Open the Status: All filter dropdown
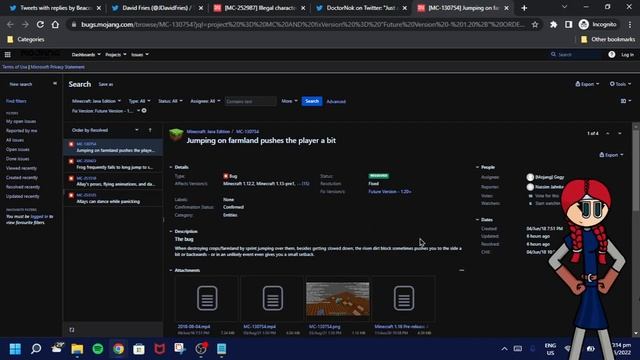 (x=170, y=101)
